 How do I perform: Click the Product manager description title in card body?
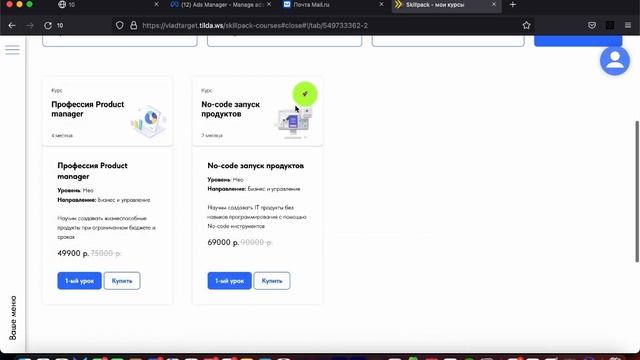(92, 171)
